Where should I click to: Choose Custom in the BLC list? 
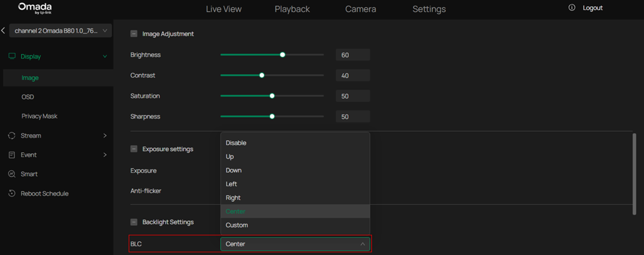(295, 225)
